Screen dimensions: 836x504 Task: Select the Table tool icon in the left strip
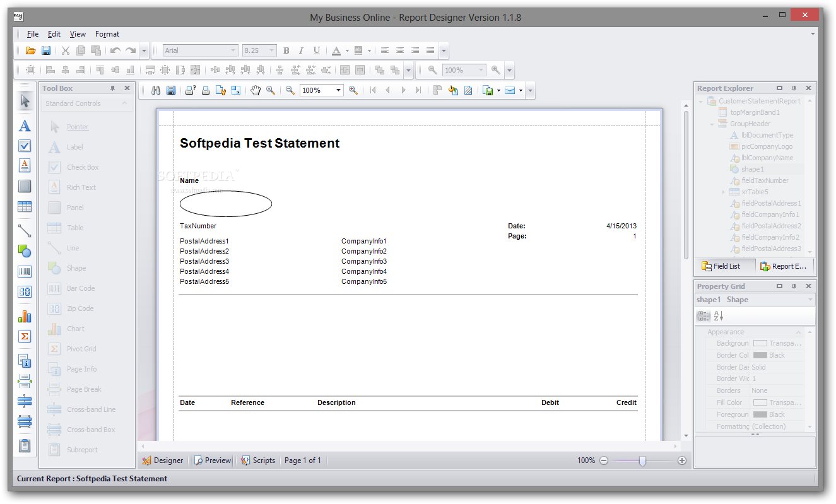(x=25, y=206)
